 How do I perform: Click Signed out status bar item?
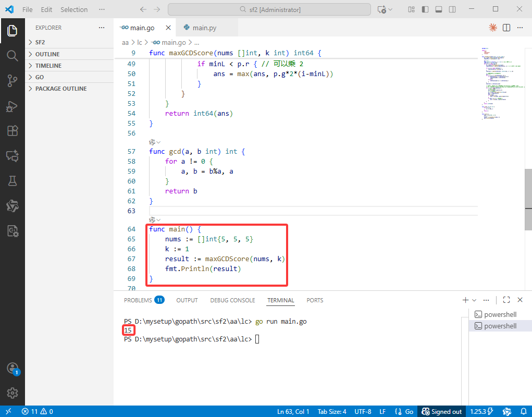point(441,411)
